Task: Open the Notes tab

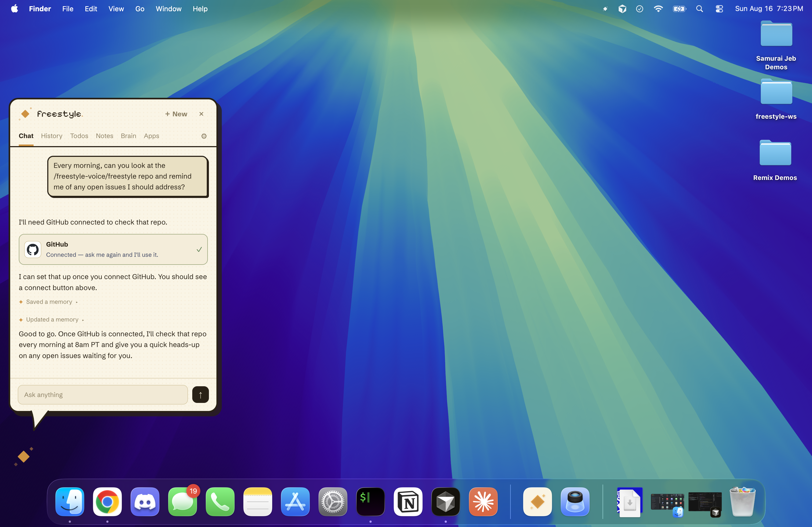Action: [x=104, y=136]
